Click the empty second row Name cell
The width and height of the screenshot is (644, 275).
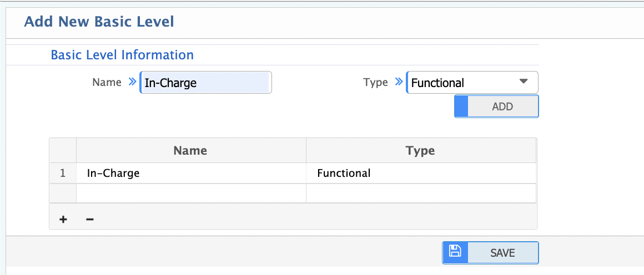tap(191, 193)
